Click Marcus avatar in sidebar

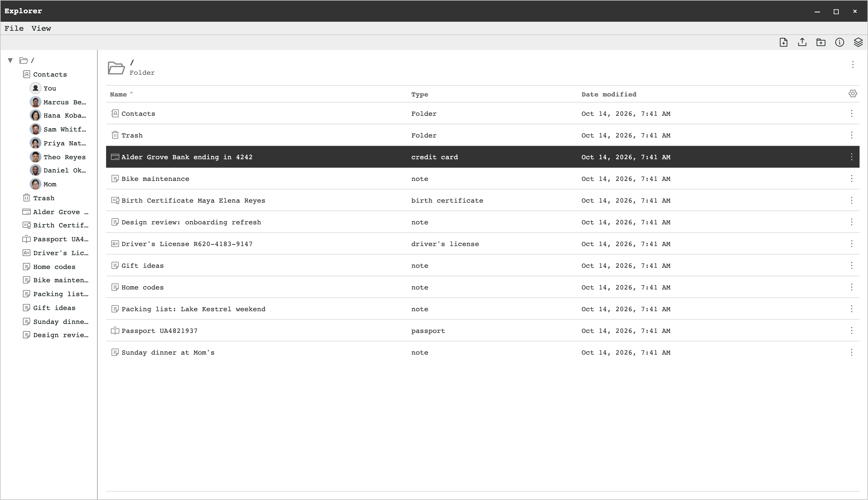(35, 102)
